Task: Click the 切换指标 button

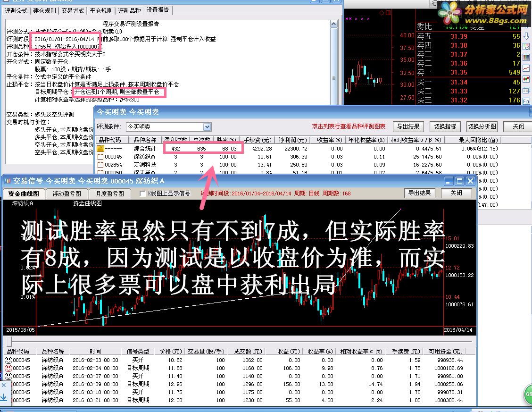Action: (445, 126)
